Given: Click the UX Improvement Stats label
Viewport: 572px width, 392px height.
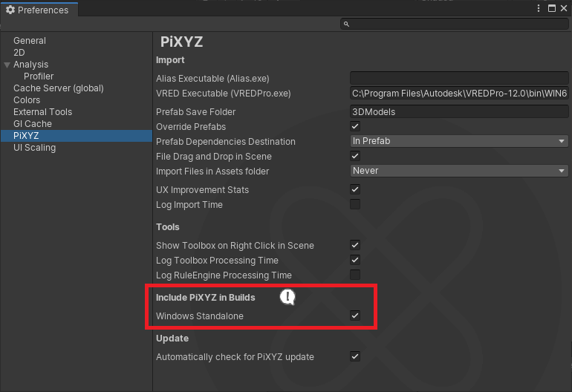Looking at the screenshot, I should [203, 190].
